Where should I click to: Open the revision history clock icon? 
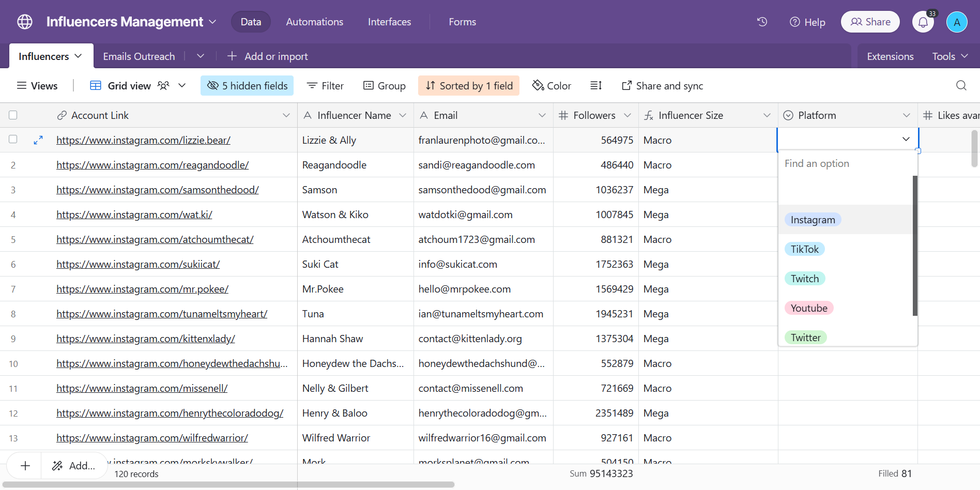click(762, 22)
